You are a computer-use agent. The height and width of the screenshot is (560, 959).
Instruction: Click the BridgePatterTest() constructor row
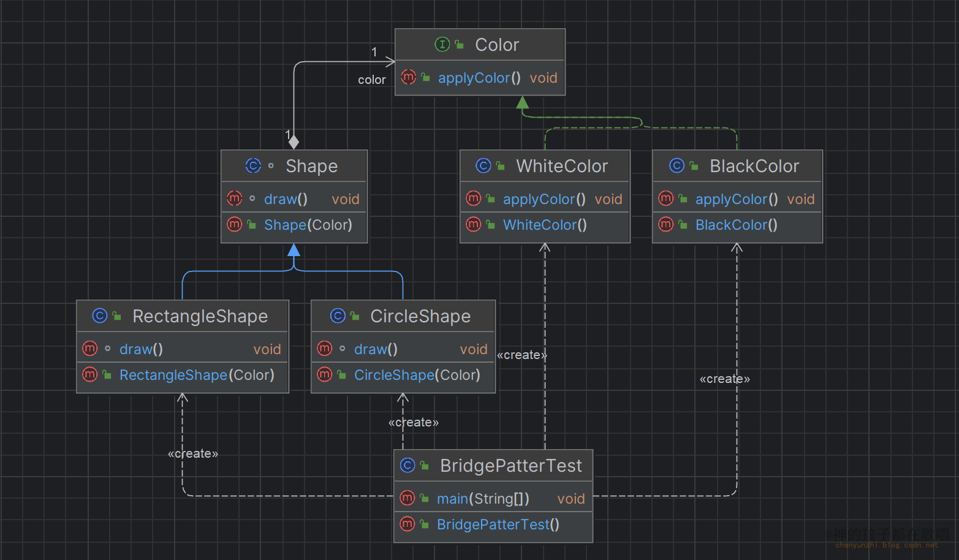(x=493, y=524)
